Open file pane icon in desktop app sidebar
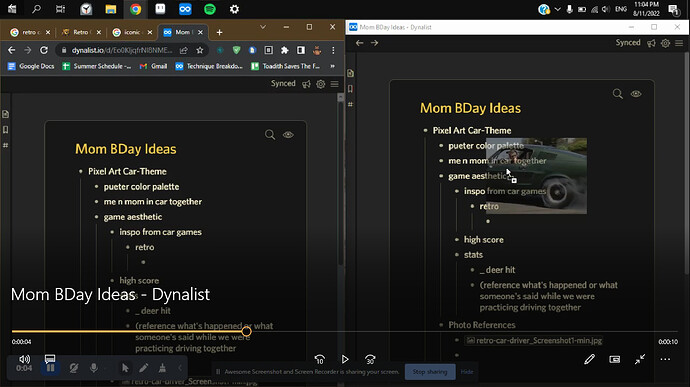Screen dimensions: 690x387 pyautogui.click(x=350, y=73)
